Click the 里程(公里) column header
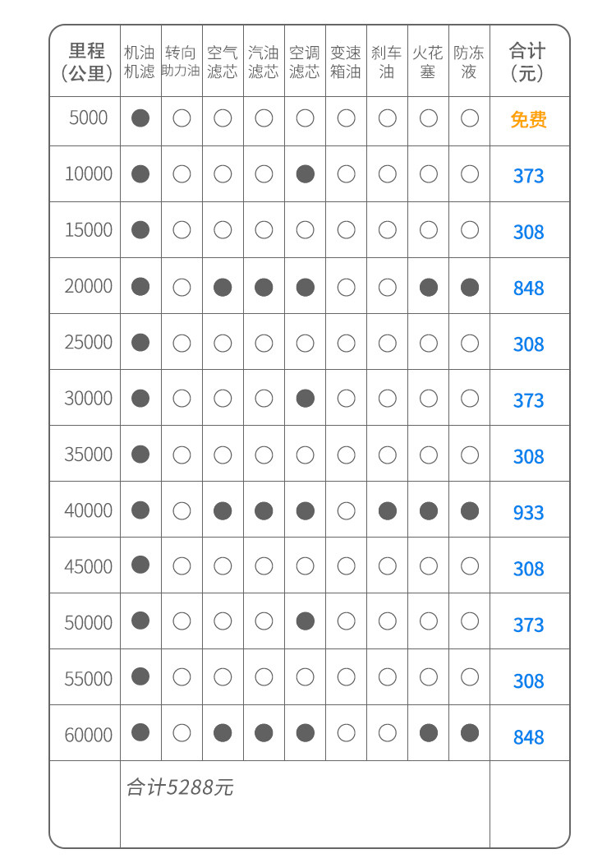 pyautogui.click(x=86, y=62)
